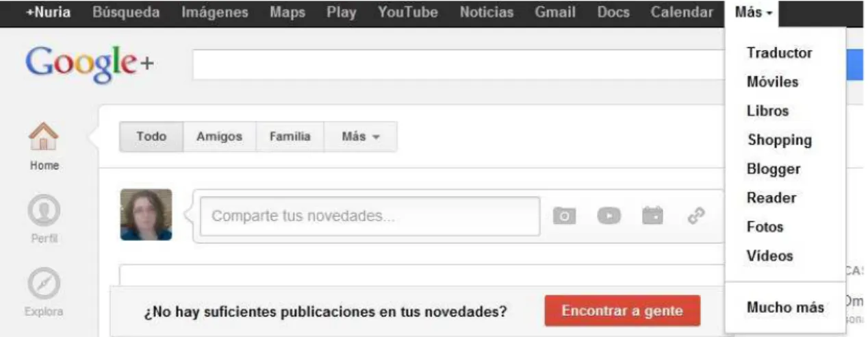Attach a link with chain icon
The height and width of the screenshot is (337, 868).
(696, 216)
